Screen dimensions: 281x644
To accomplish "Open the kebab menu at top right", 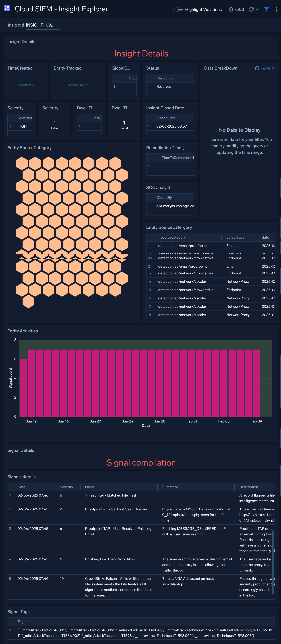I will 276,10.
